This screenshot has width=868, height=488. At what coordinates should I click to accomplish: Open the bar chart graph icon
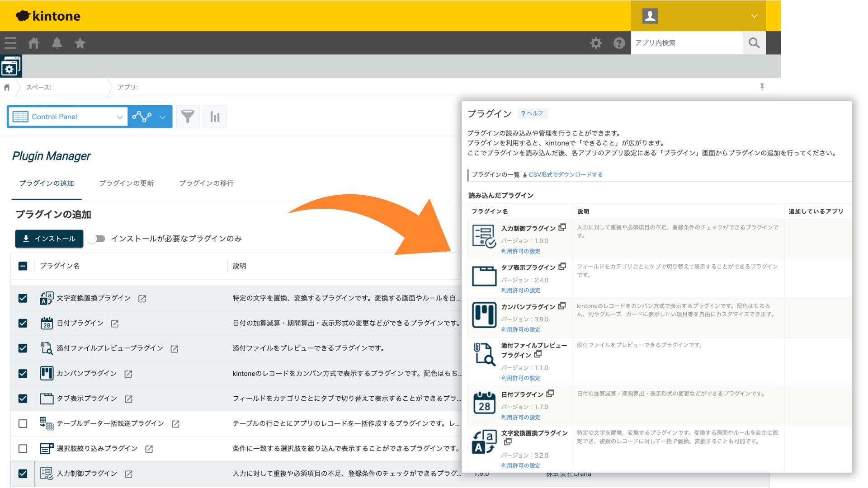point(215,117)
